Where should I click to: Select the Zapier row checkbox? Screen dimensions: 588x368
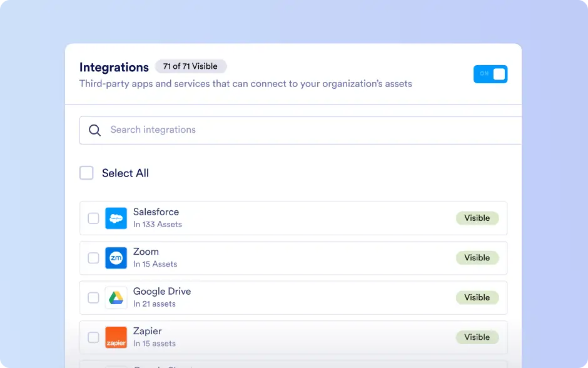[x=93, y=337]
